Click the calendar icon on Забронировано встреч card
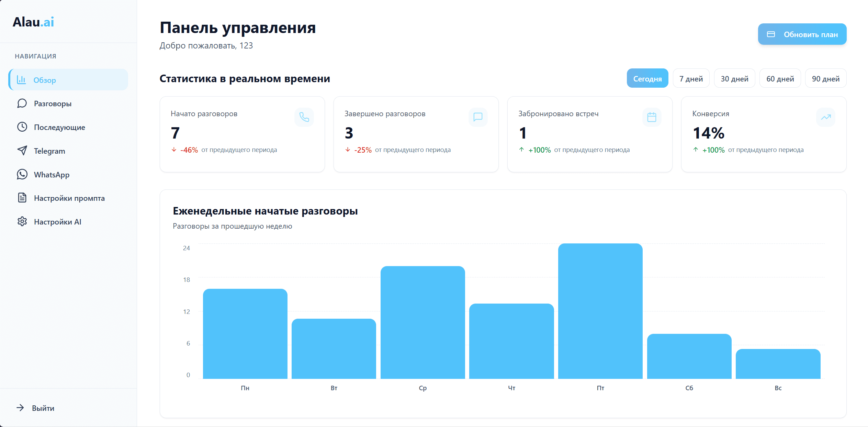868x427 pixels. coord(652,117)
